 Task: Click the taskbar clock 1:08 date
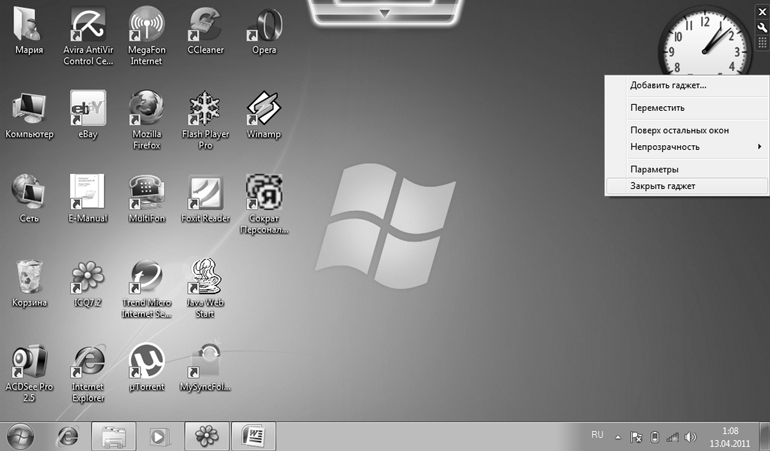coord(730,437)
